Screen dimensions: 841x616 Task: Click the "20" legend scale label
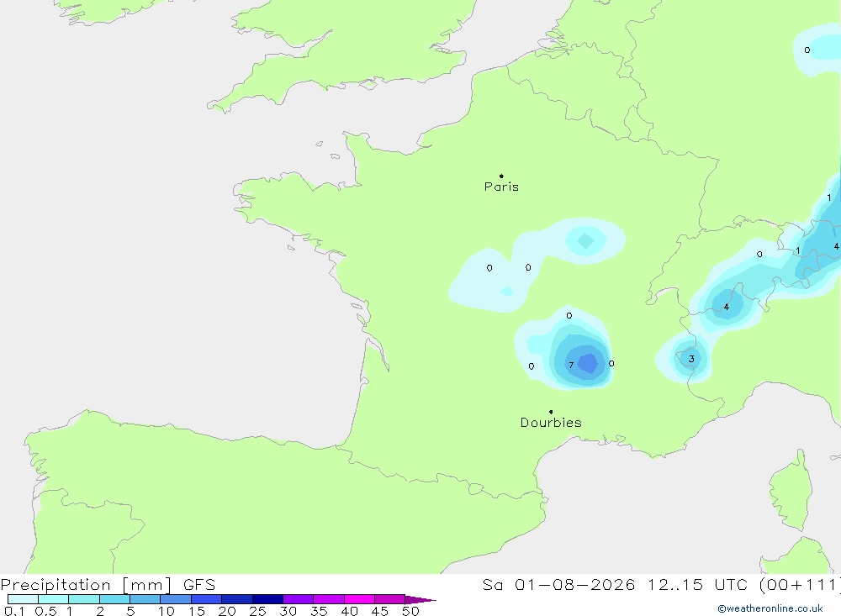pos(227,611)
